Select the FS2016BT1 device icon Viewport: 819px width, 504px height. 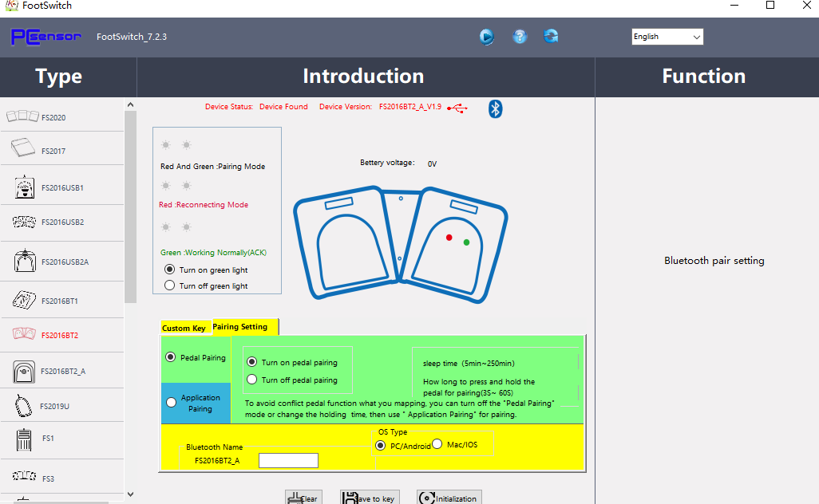[24, 300]
